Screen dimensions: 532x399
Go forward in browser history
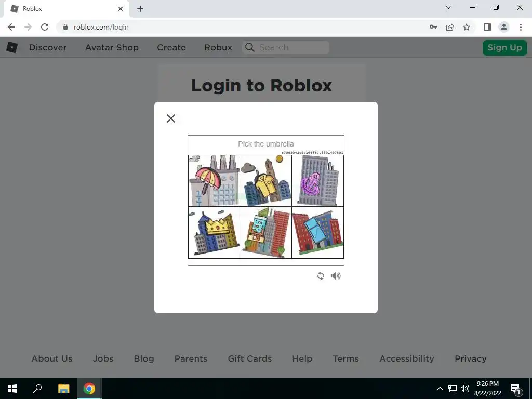pyautogui.click(x=28, y=27)
